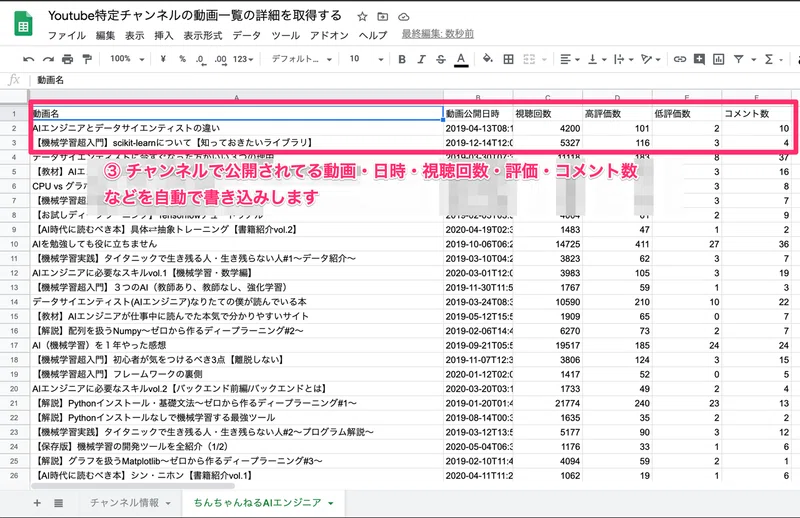The image size is (800, 518).
Task: Format as percent with % icon
Action: pyautogui.click(x=182, y=59)
